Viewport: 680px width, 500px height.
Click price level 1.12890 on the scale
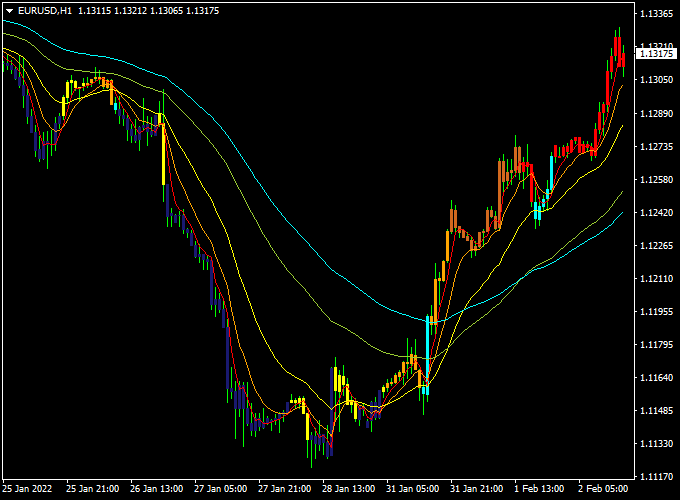[657, 114]
